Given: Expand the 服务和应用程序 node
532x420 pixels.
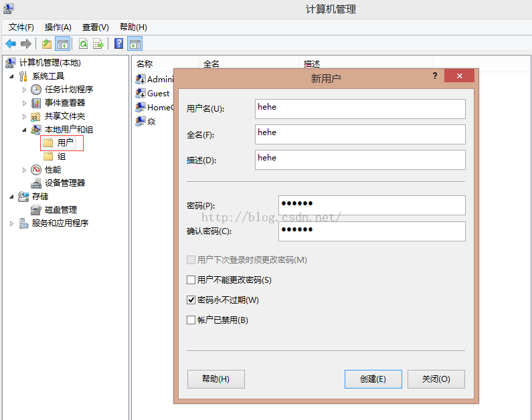Looking at the screenshot, I should tap(11, 223).
